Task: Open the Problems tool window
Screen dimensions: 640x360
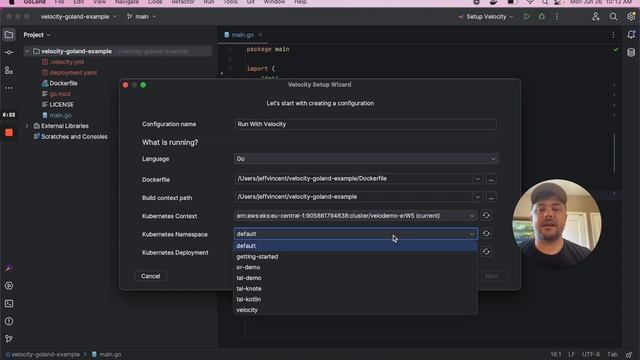Action: coord(9,321)
